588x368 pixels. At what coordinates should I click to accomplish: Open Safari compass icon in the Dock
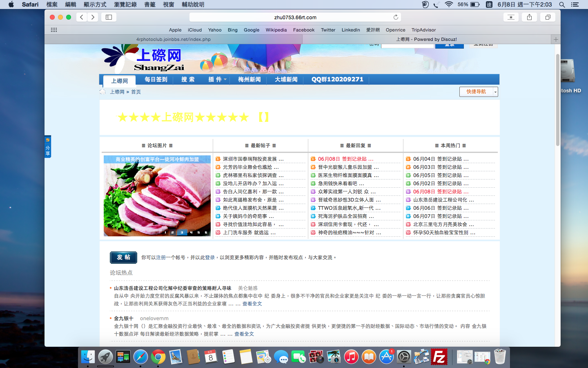tap(140, 357)
